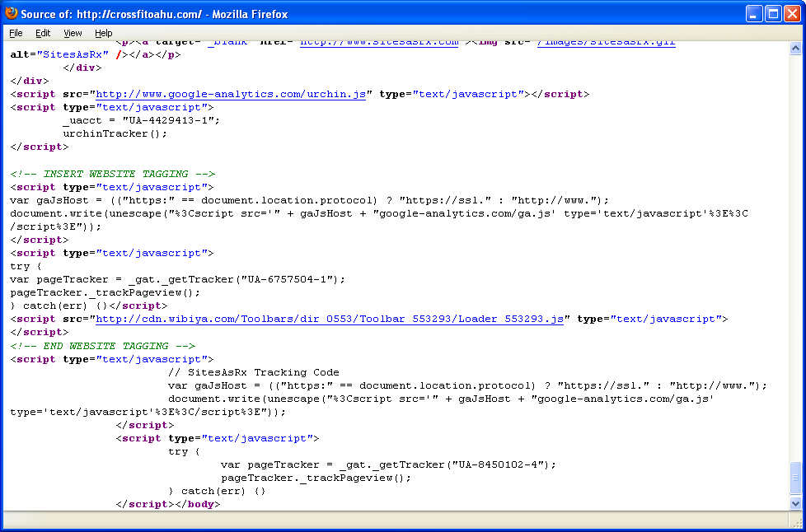
Task: Click the www.sitesasrx.com href link
Action: click(379, 44)
